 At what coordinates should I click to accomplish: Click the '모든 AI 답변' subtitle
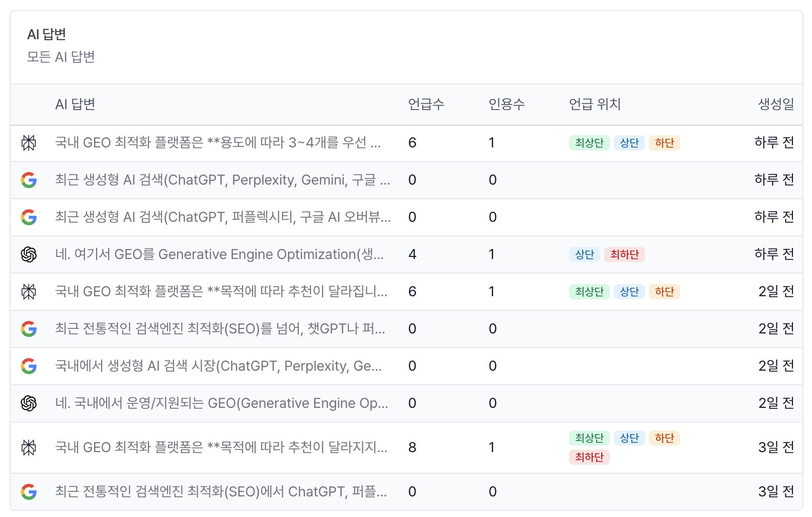point(61,57)
